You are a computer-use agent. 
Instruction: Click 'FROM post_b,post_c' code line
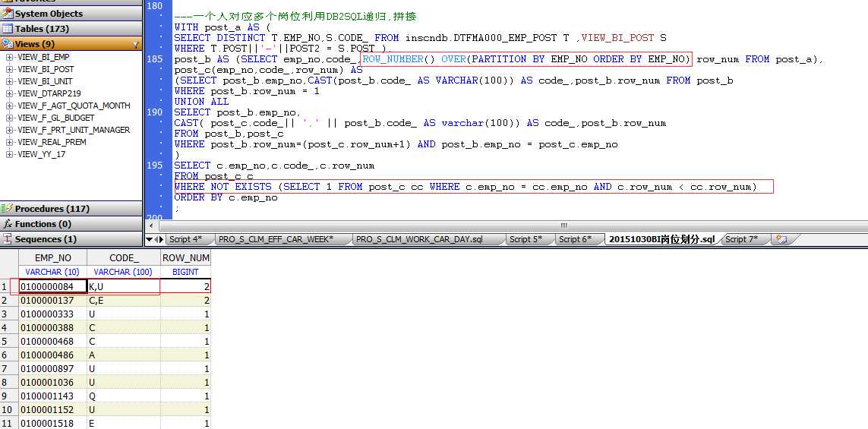(x=229, y=134)
